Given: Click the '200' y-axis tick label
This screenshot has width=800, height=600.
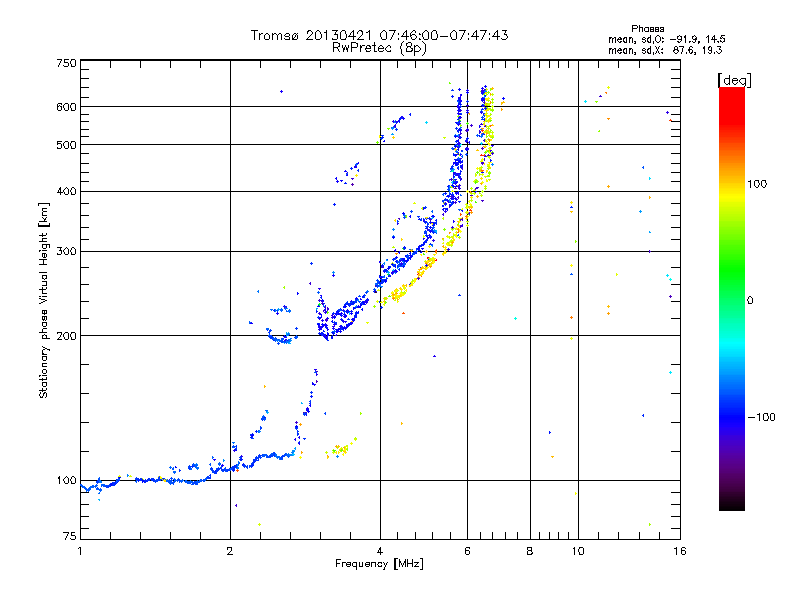Looking at the screenshot, I should (x=66, y=336).
